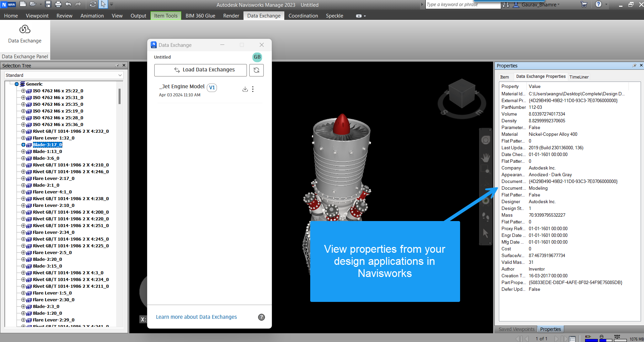The image size is (644, 342).
Task: Click the Data Exchange cloud icon in ribbon
Action: tap(25, 30)
